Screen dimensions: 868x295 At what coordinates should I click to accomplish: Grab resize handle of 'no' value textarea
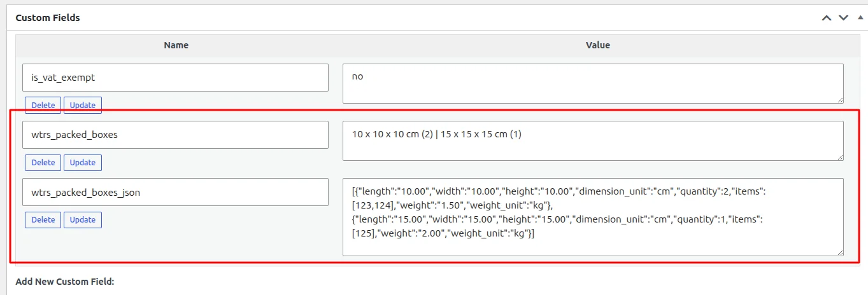tap(839, 99)
